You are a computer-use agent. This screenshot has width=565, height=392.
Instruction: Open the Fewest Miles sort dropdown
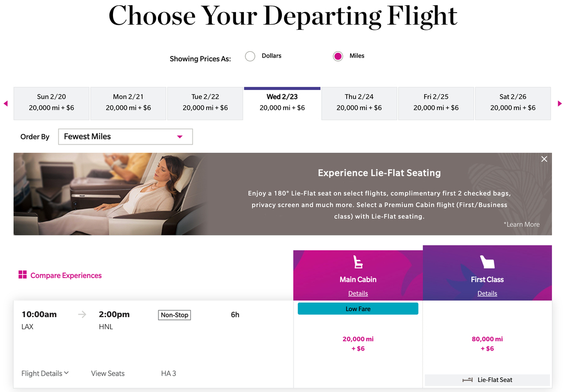pyautogui.click(x=125, y=137)
